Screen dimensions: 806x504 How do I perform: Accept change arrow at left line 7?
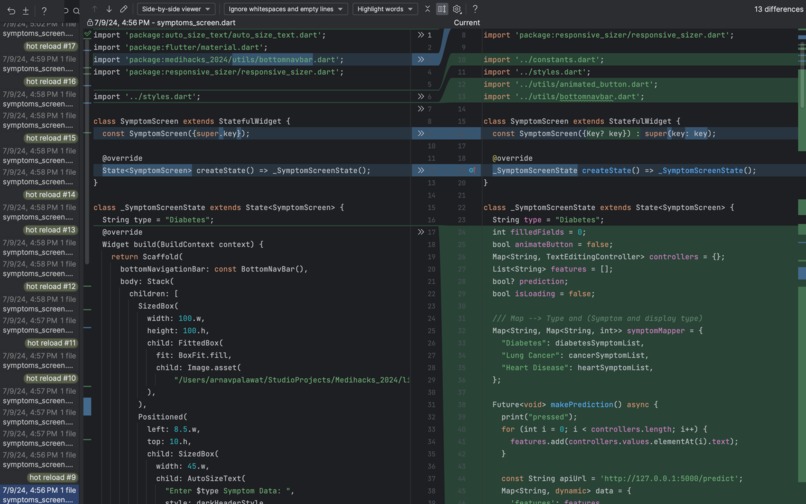coord(420,109)
